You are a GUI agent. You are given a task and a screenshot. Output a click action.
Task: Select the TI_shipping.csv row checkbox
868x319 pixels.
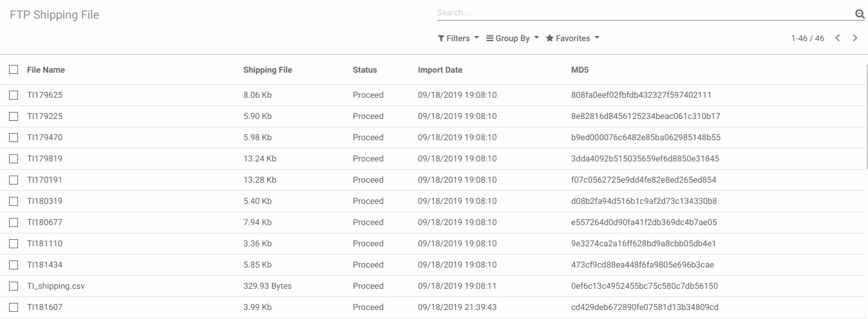click(14, 286)
